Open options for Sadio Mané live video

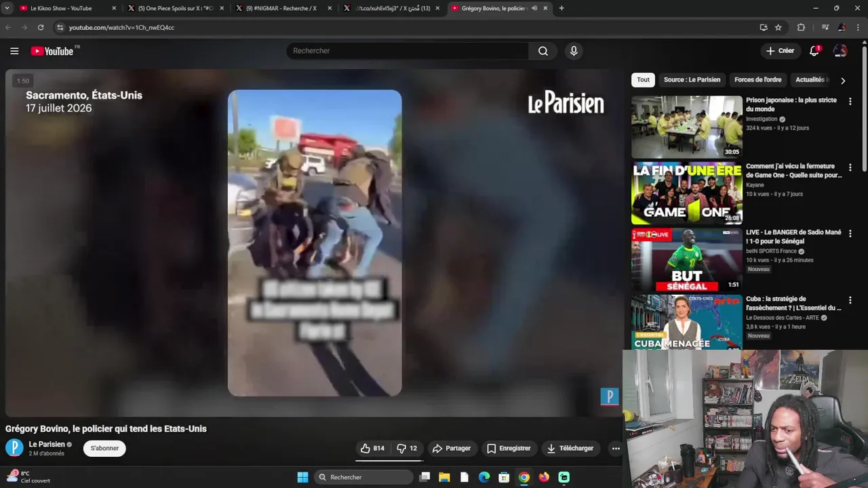(850, 233)
